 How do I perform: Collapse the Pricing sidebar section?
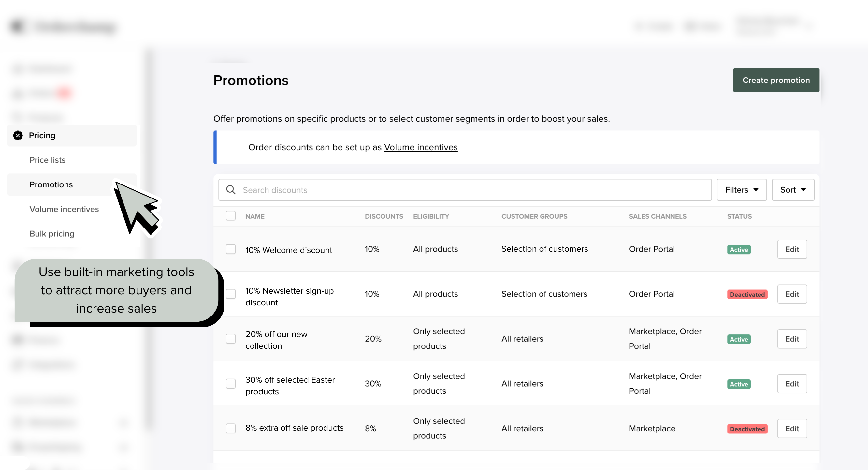[x=72, y=135]
